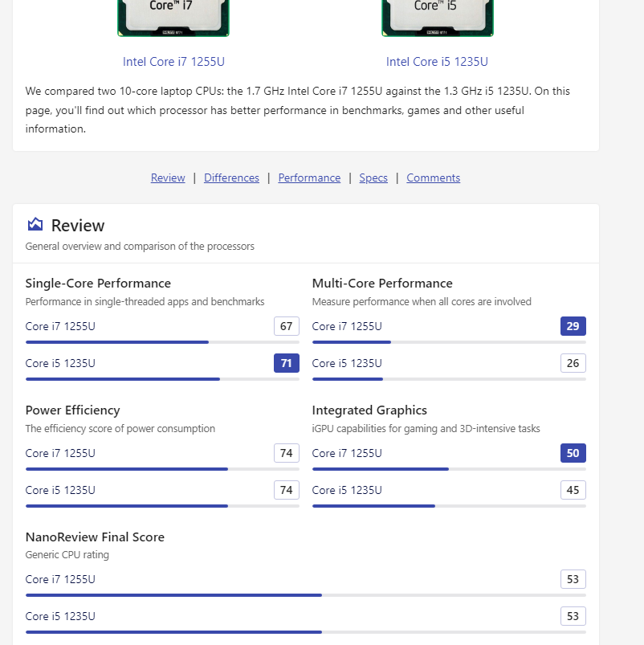Go to the Specs section link
The image size is (644, 645).
point(373,178)
